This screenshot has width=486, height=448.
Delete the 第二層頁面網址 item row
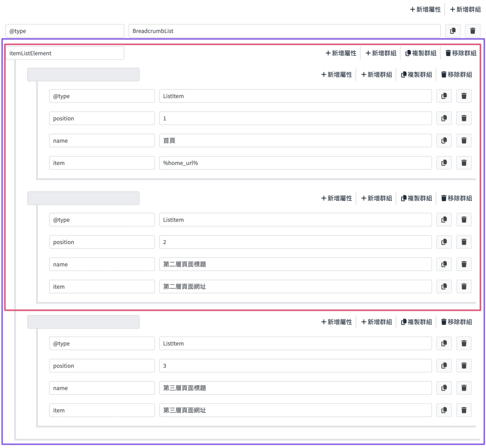[464, 287]
